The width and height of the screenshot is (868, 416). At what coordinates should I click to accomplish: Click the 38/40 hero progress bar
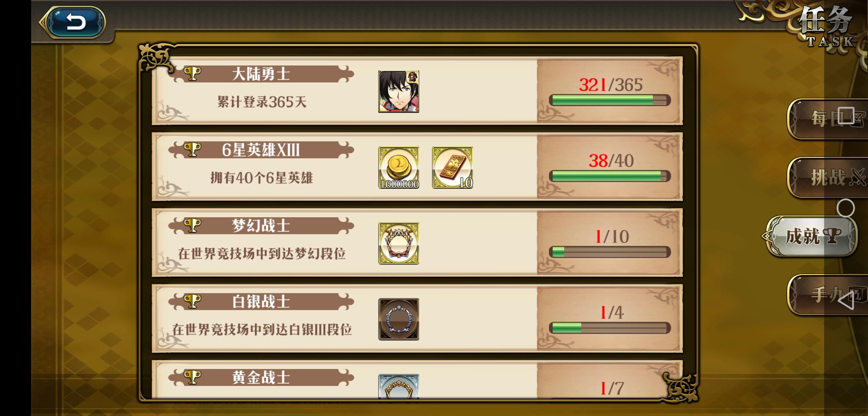pos(610,176)
